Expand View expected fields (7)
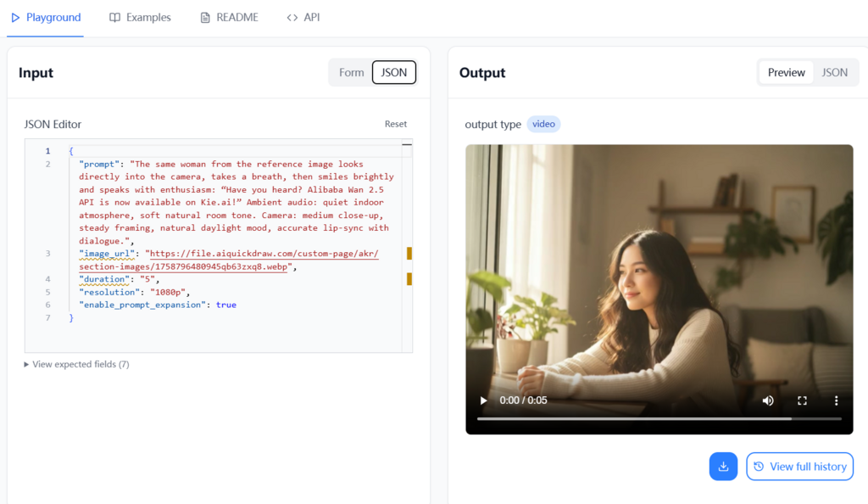This screenshot has width=868, height=504. click(77, 364)
